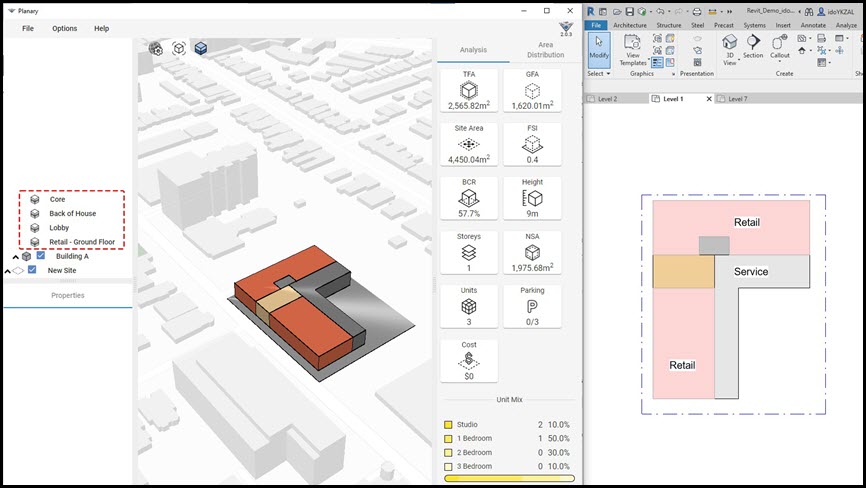The width and height of the screenshot is (866, 488).
Task: Click the 1 Bedroom color swatch
Action: [x=448, y=438]
